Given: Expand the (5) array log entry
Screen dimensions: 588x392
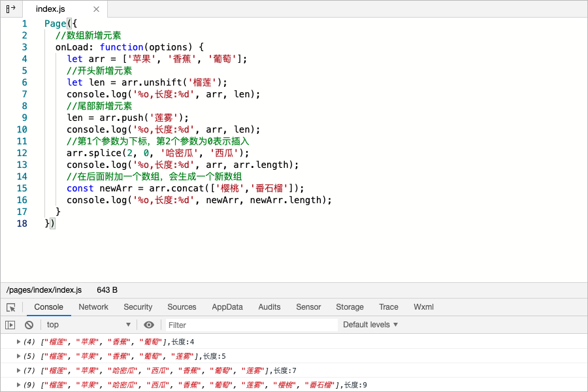Looking at the screenshot, I should pyautogui.click(x=18, y=356).
